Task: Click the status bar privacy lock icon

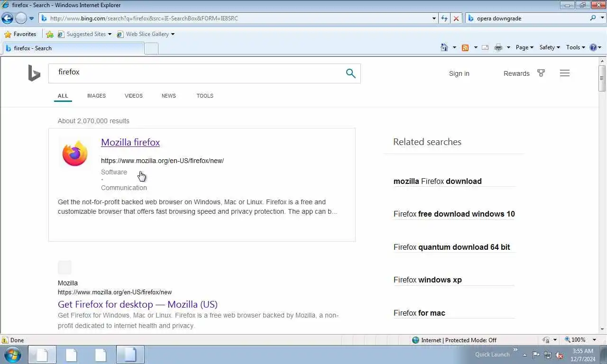Action: pyautogui.click(x=546, y=340)
